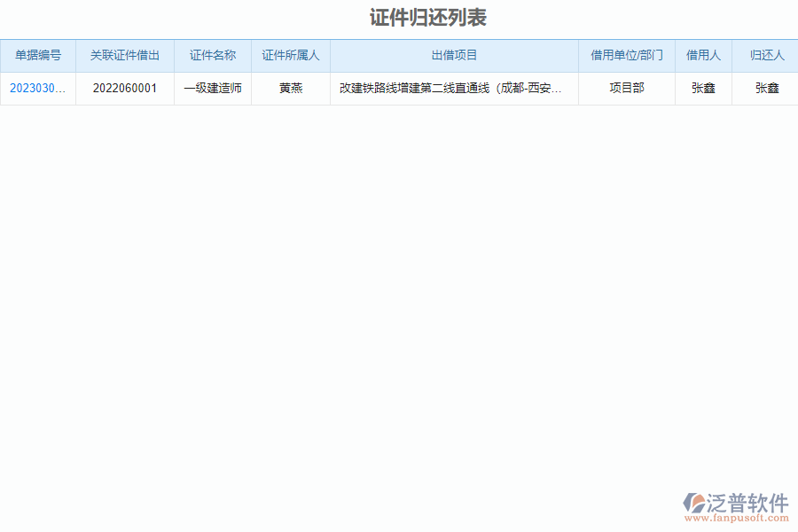Click the 证件所属人 column header
The height and width of the screenshot is (532, 798).
click(290, 55)
